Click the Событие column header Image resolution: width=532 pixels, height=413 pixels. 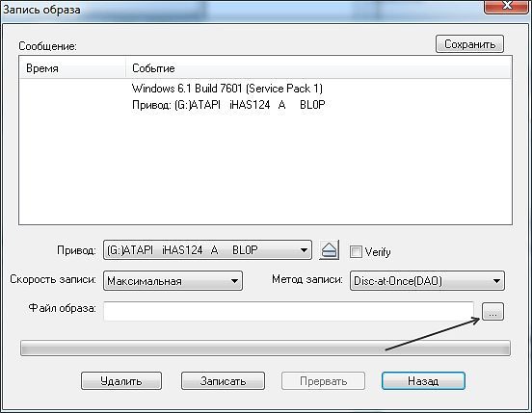point(318,68)
